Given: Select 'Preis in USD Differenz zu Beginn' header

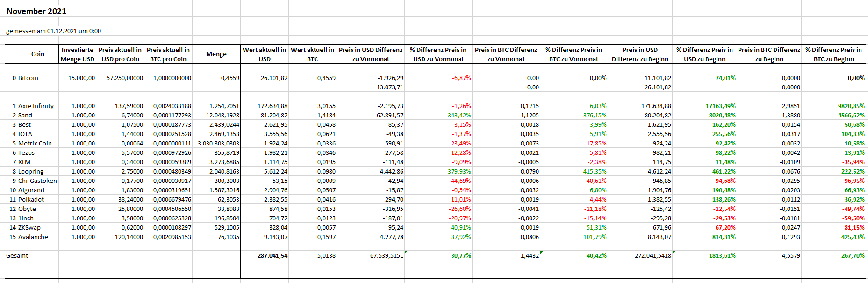Looking at the screenshot, I should pos(640,54).
